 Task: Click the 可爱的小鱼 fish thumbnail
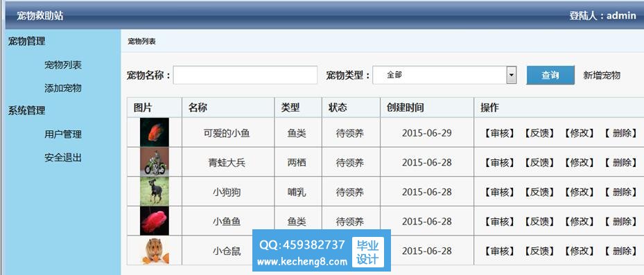[x=155, y=132]
